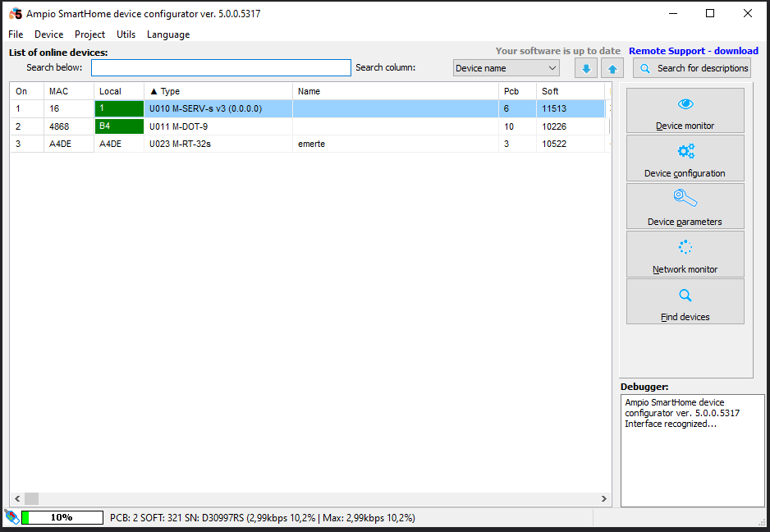The height and width of the screenshot is (532, 770).
Task: Open Remote Support - download link
Action: point(694,51)
